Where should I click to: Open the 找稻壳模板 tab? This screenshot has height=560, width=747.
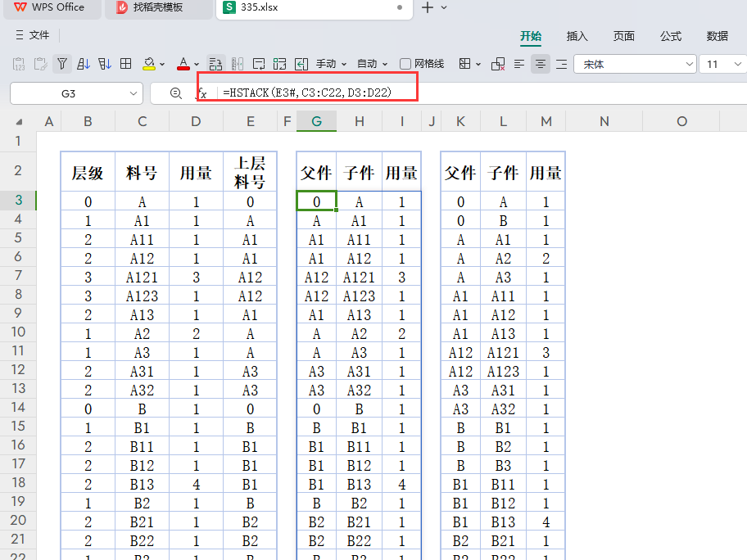(159, 8)
